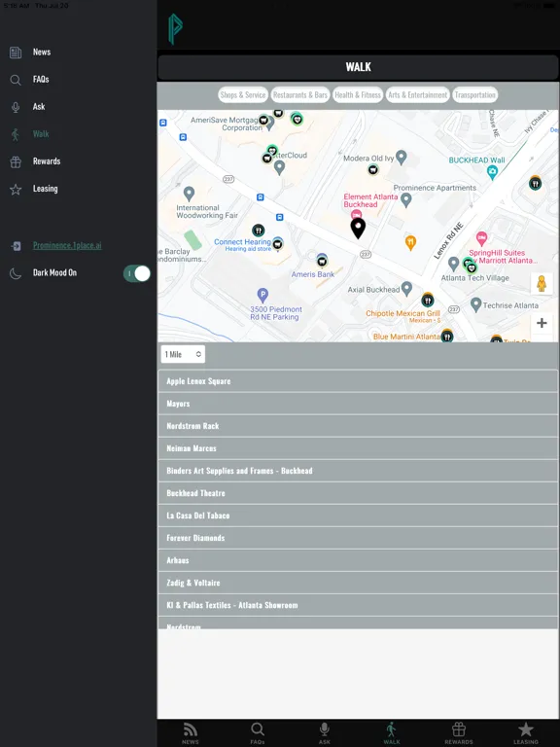560x747 pixels.
Task: Select the Arts & Entertainment filter
Action: pyautogui.click(x=418, y=94)
